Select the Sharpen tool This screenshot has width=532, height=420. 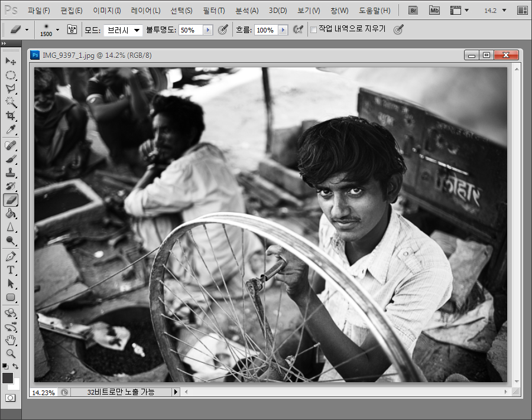tap(11, 227)
